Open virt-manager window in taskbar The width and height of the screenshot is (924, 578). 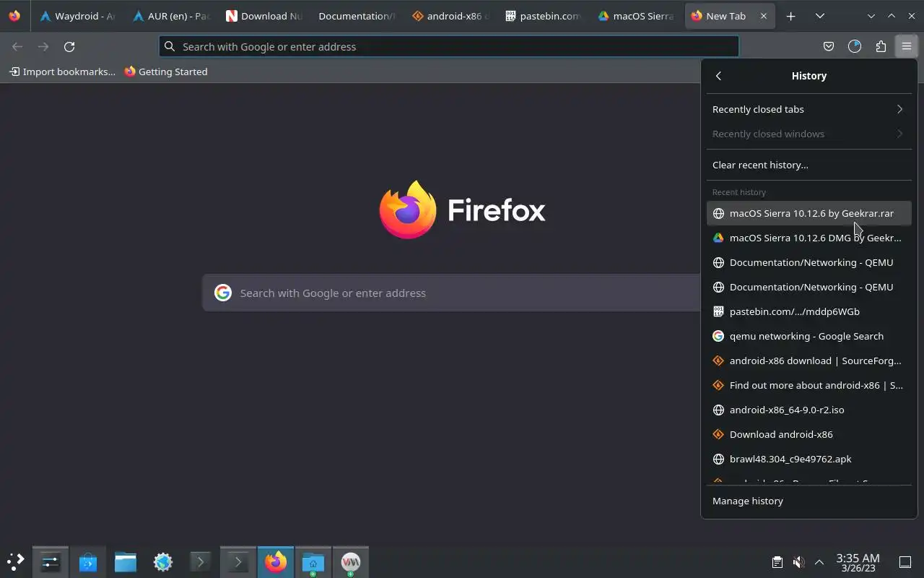(351, 562)
